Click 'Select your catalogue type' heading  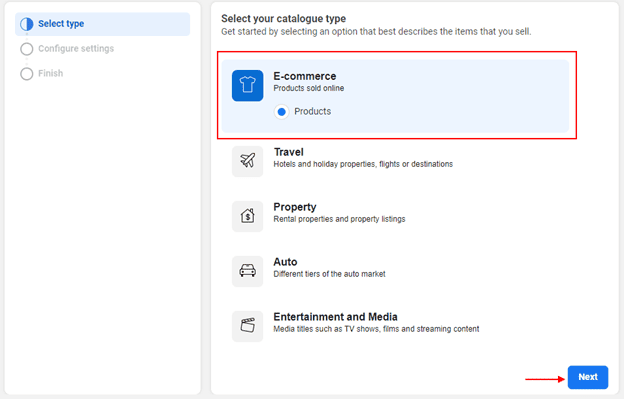(x=283, y=19)
